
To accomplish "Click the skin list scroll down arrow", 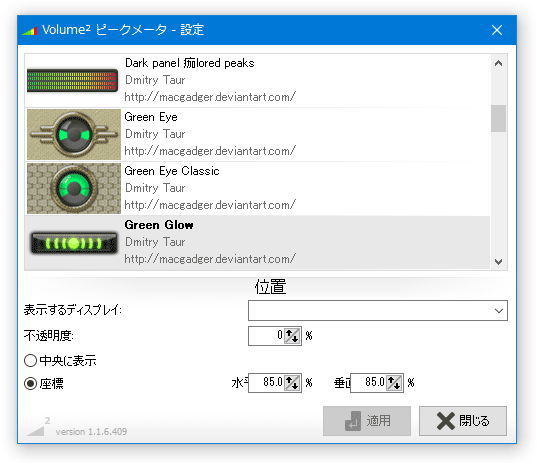I will click(x=499, y=262).
